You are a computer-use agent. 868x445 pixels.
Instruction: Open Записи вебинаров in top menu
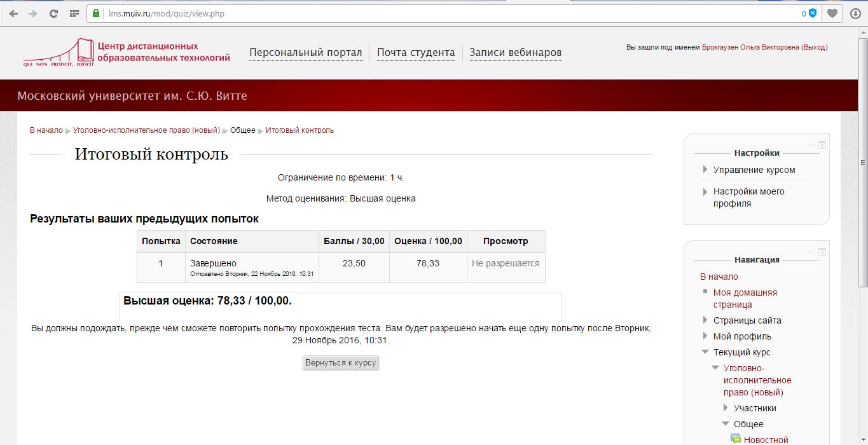point(515,53)
